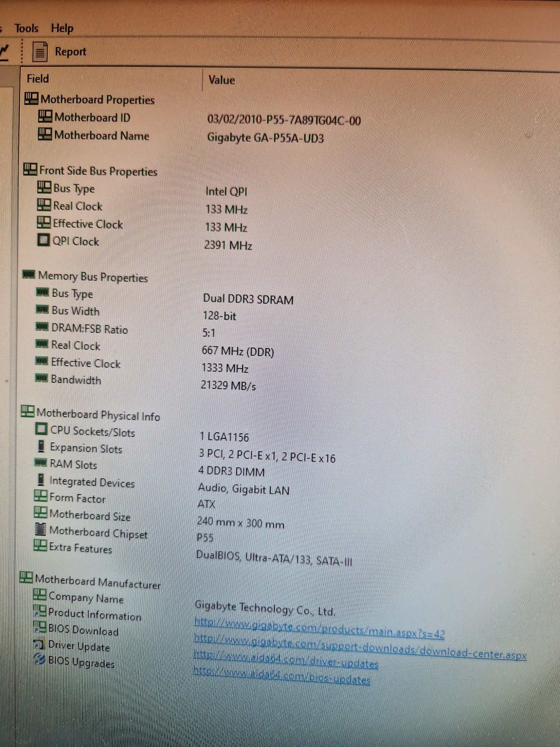560x747 pixels.
Task: Click the Field column header
Action: pyautogui.click(x=38, y=79)
